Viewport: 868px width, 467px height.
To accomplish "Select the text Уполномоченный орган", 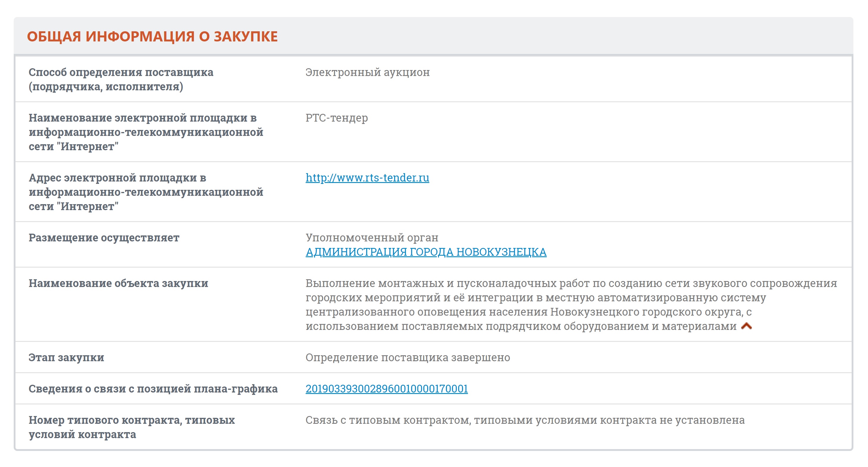I will click(x=372, y=238).
